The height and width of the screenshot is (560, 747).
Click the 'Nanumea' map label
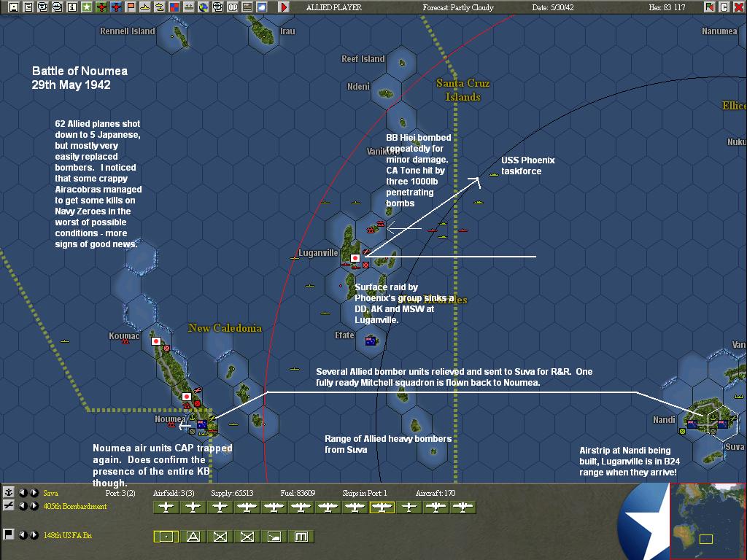(719, 31)
